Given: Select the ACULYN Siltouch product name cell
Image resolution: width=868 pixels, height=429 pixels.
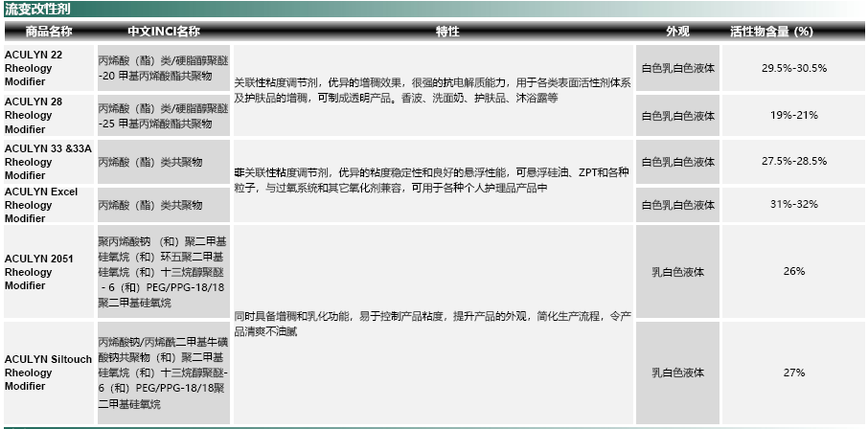Looking at the screenshot, I should (x=48, y=372).
